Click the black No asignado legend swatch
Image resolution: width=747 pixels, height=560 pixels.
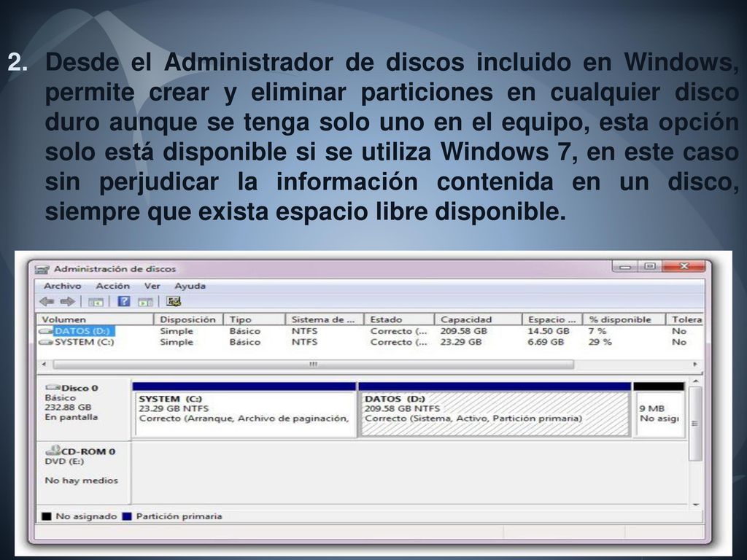(47, 516)
